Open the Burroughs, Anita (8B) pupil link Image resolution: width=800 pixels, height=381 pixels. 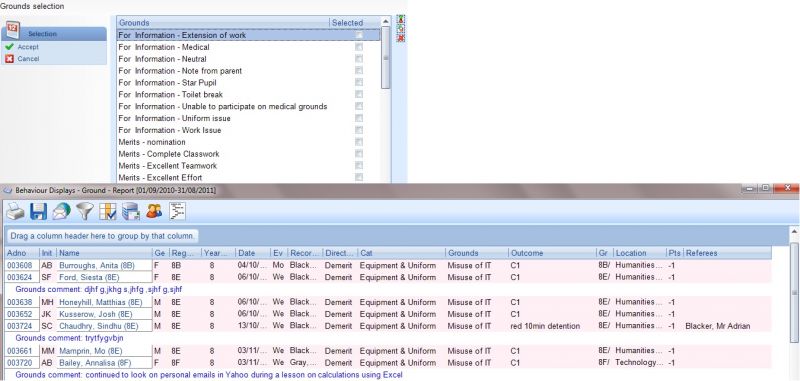pos(96,265)
